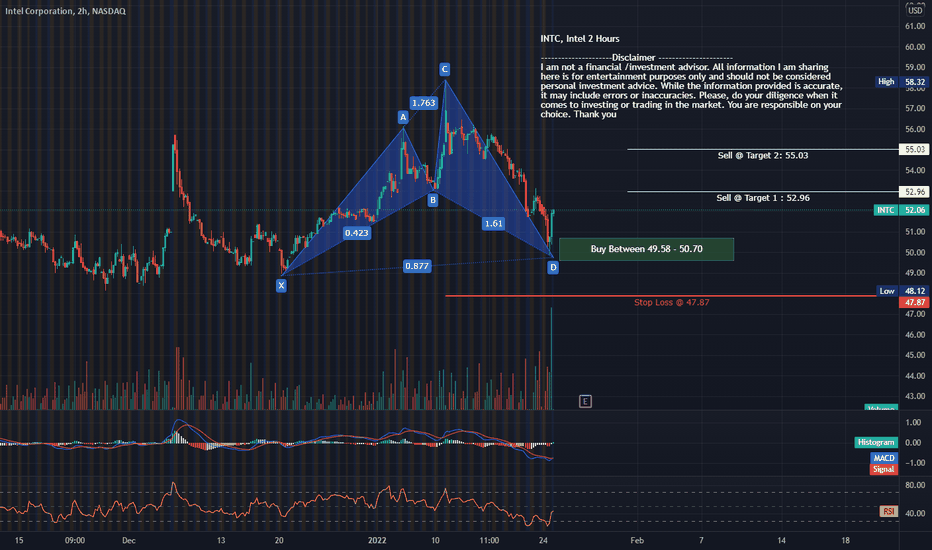Screen dimensions: 932x550
Task: Click the USD currency label
Action: [x=915, y=10]
